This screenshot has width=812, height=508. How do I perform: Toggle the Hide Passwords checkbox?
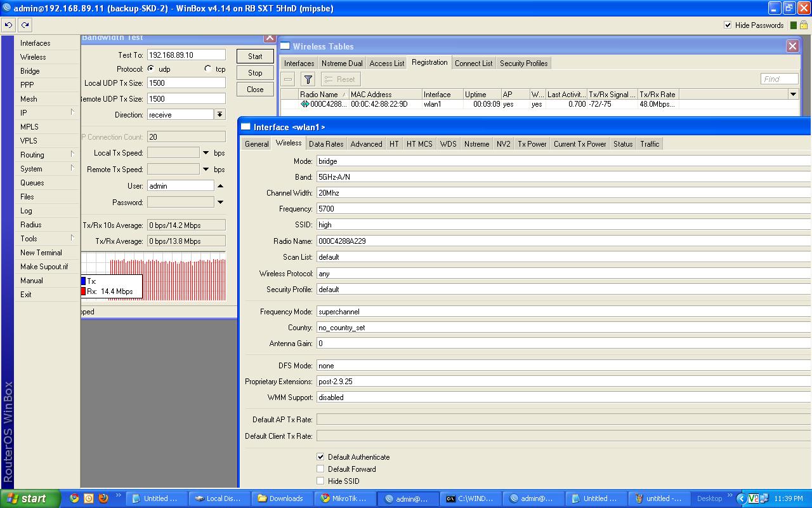728,25
